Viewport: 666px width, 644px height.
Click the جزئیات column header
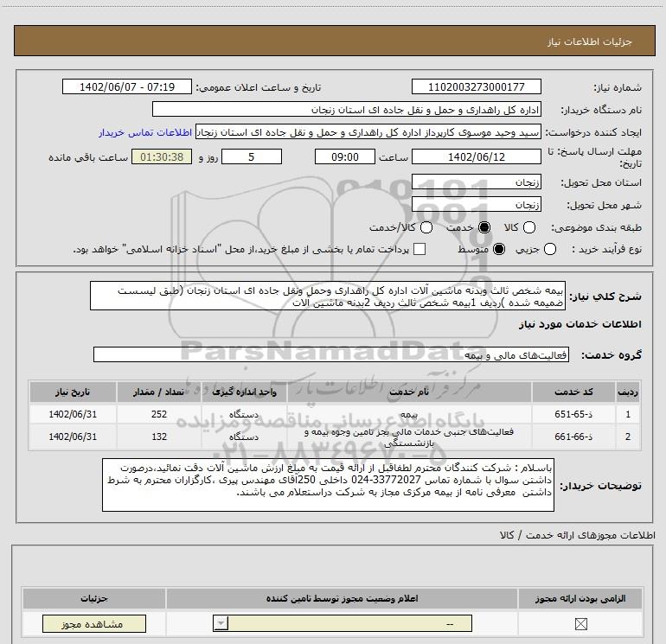(x=94, y=598)
